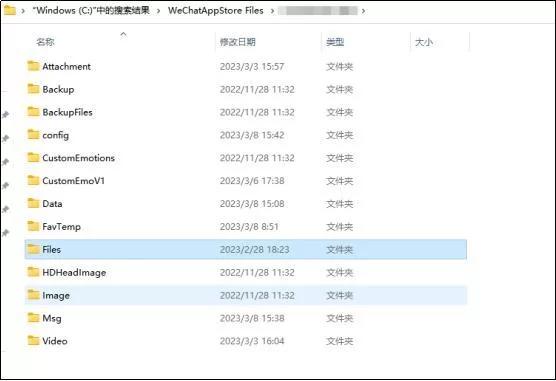The width and height of the screenshot is (556, 381).
Task: Sort by 名称 column header
Action: coord(45,42)
